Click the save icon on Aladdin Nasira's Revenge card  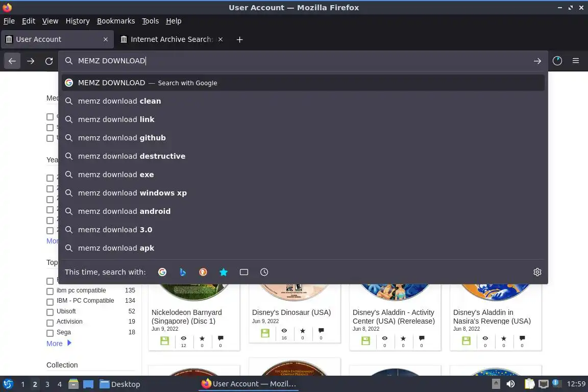pyautogui.click(x=466, y=340)
